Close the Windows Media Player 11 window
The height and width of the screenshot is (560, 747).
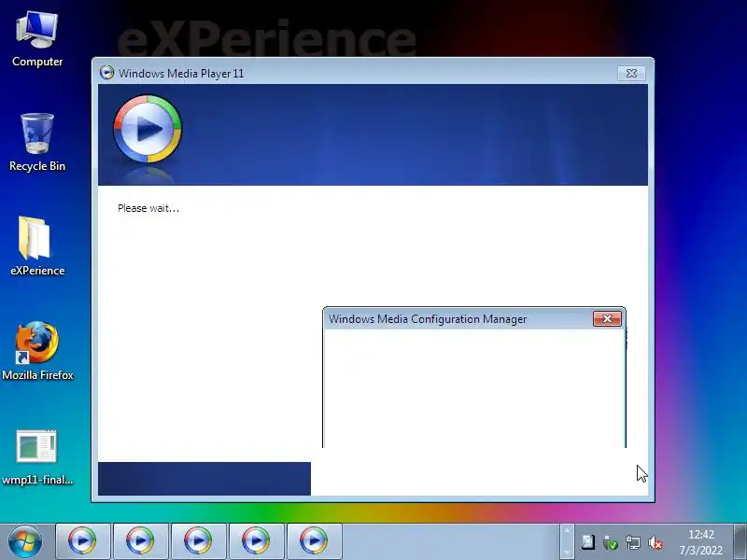coord(631,74)
